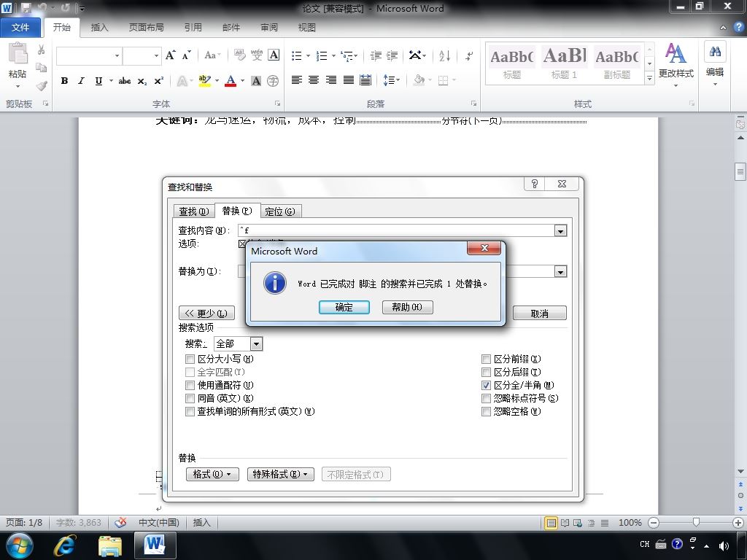Image resolution: width=747 pixels, height=560 pixels.
Task: Open the Change Styles (更改样式) menu
Action: pyautogui.click(x=676, y=64)
